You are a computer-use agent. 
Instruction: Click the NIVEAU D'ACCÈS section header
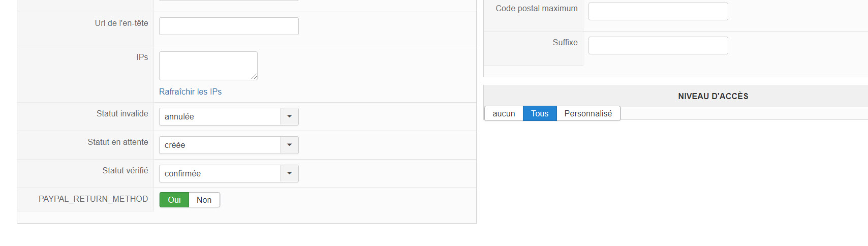[x=713, y=96]
